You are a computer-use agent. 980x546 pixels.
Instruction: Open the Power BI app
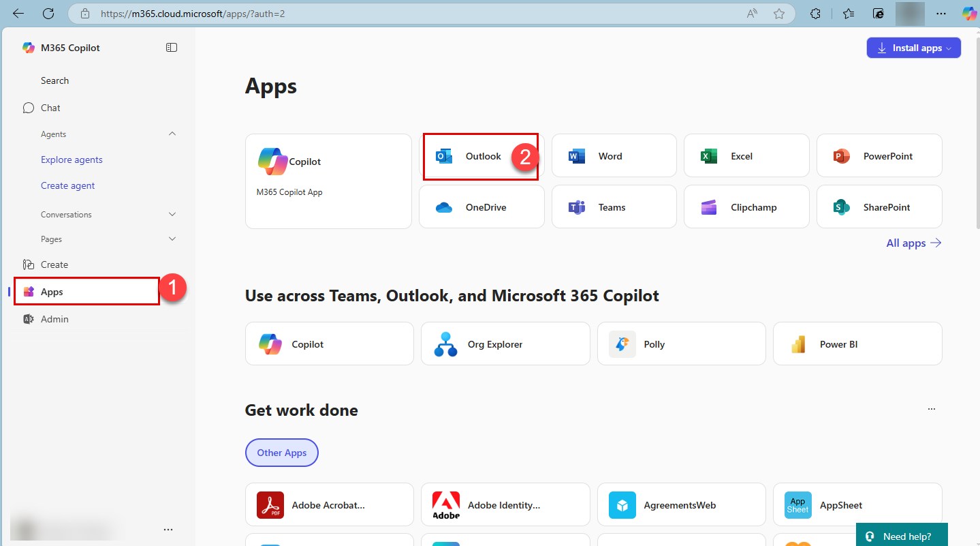click(x=857, y=344)
